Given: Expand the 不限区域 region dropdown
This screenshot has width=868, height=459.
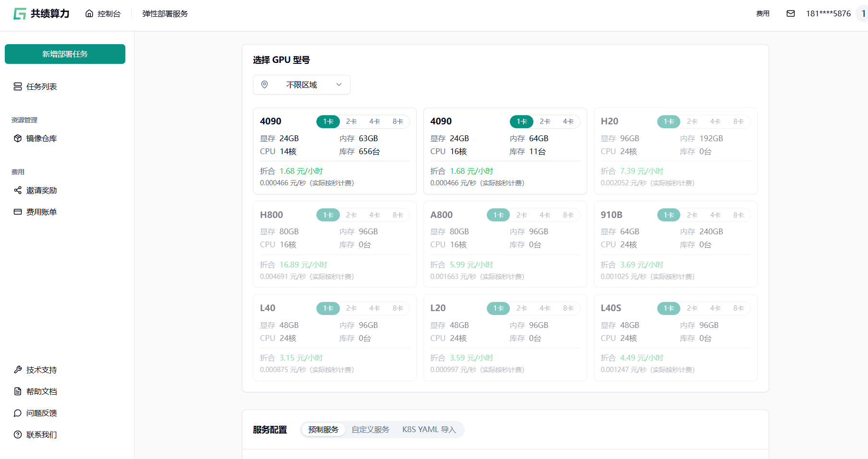Looking at the screenshot, I should (x=301, y=85).
